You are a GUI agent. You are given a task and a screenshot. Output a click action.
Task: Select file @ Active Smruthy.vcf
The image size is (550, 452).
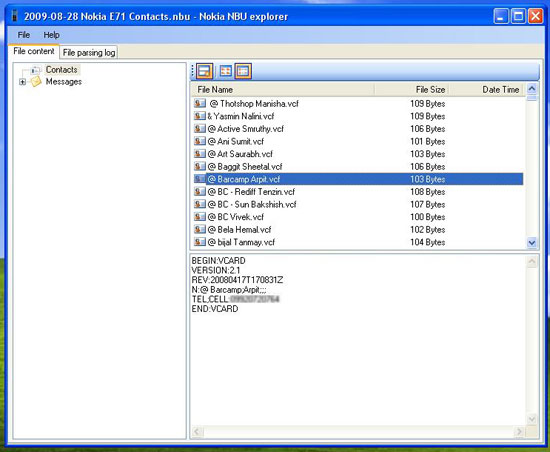tap(246, 129)
